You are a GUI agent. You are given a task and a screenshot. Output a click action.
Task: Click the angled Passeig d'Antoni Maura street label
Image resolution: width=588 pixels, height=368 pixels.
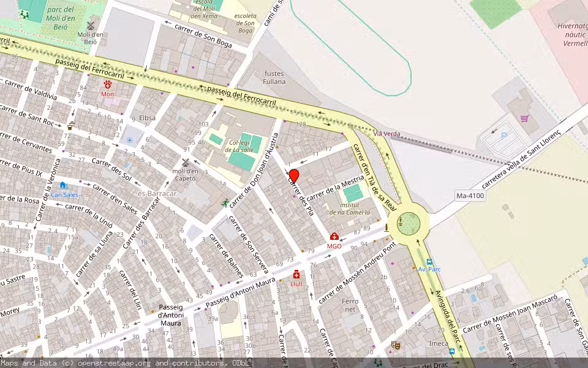click(x=240, y=292)
